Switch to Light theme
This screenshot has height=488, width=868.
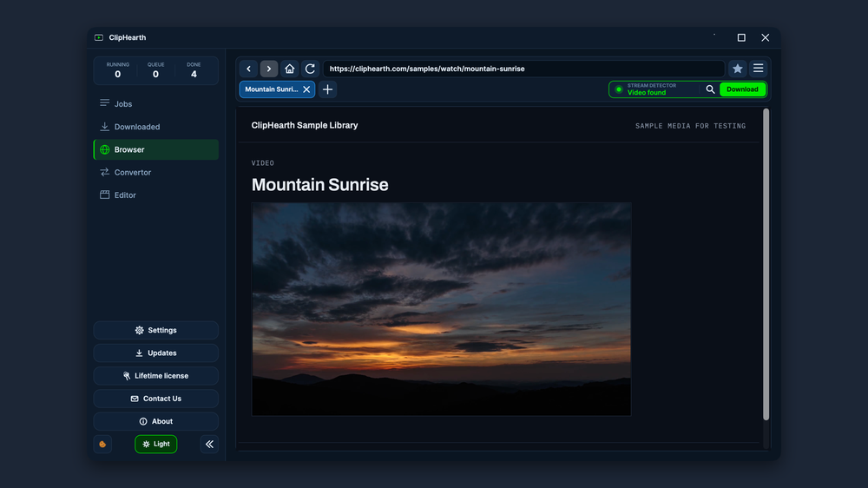pos(156,444)
